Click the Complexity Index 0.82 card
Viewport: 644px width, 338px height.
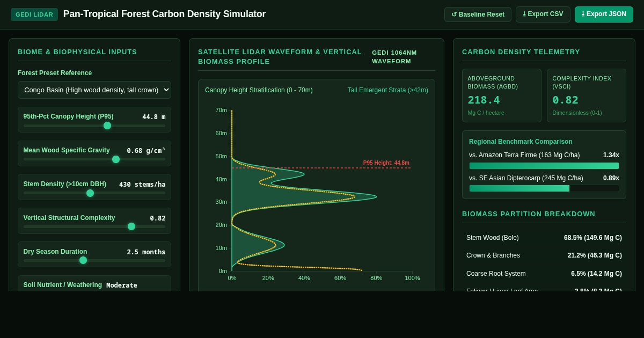click(587, 95)
